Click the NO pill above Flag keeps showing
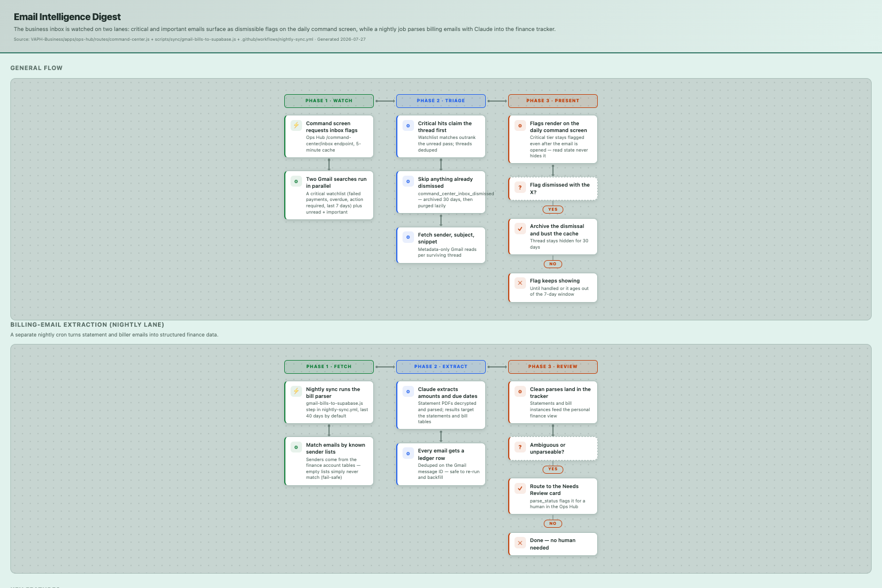 point(553,264)
